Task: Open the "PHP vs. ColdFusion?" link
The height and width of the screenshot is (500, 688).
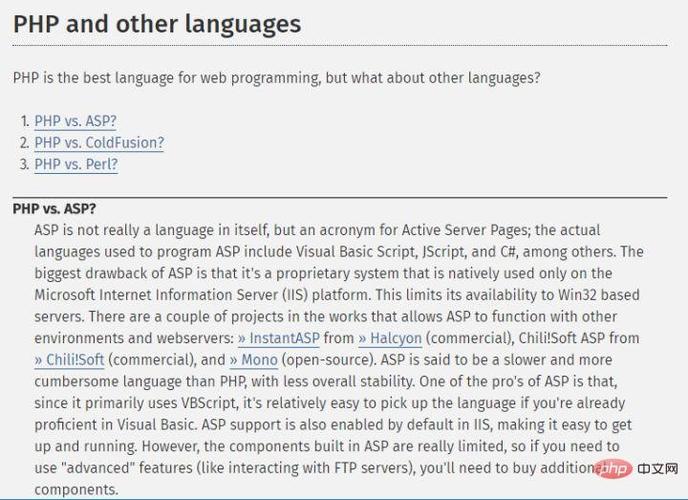Action: [99, 143]
